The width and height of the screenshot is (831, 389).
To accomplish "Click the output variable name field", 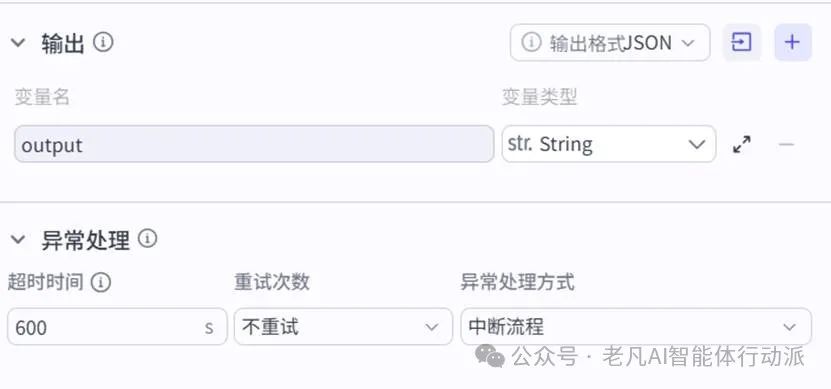I will pyautogui.click(x=254, y=144).
